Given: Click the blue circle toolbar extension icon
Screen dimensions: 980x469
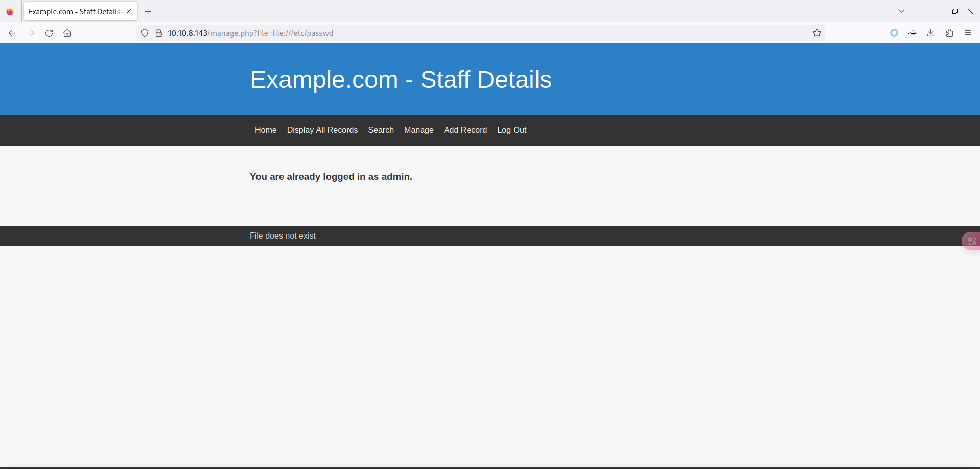Looking at the screenshot, I should tap(894, 33).
